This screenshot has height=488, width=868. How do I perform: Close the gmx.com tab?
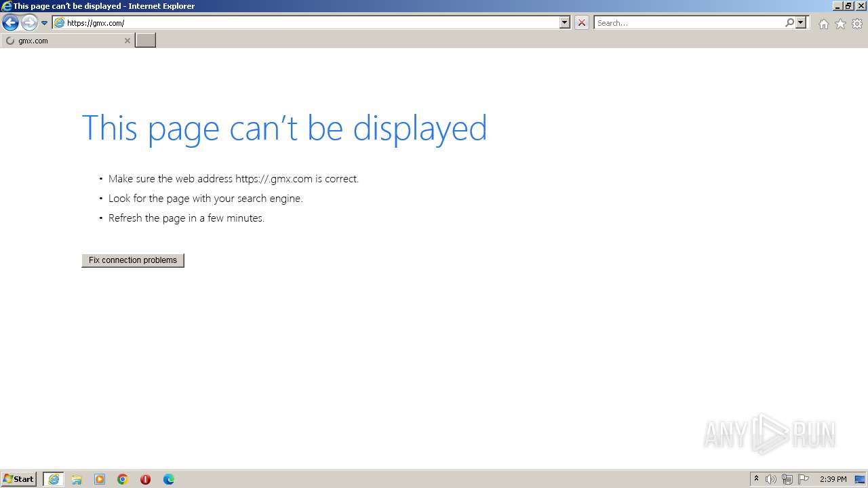click(127, 41)
